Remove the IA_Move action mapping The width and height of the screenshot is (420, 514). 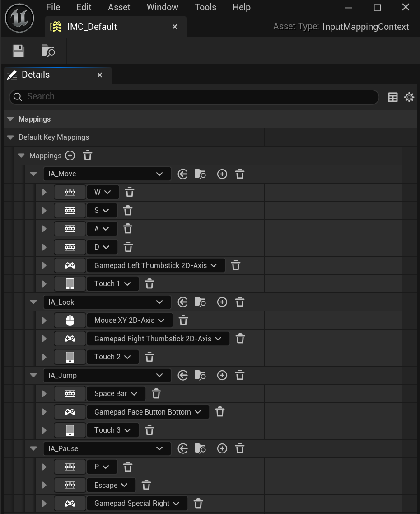click(240, 174)
